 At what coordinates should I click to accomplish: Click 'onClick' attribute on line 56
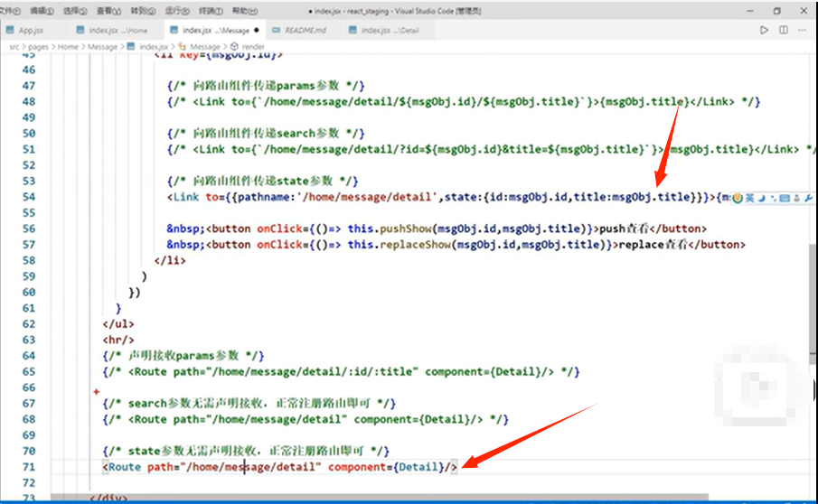click(x=279, y=229)
